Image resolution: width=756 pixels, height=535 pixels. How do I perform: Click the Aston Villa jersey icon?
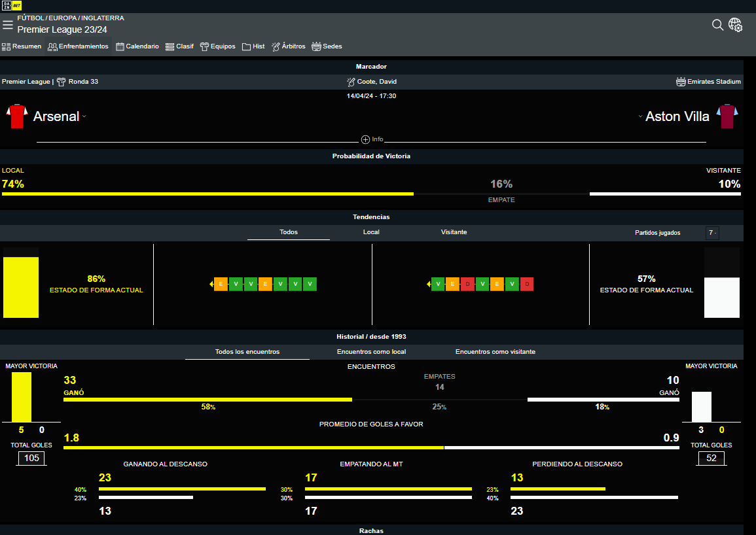click(x=727, y=116)
